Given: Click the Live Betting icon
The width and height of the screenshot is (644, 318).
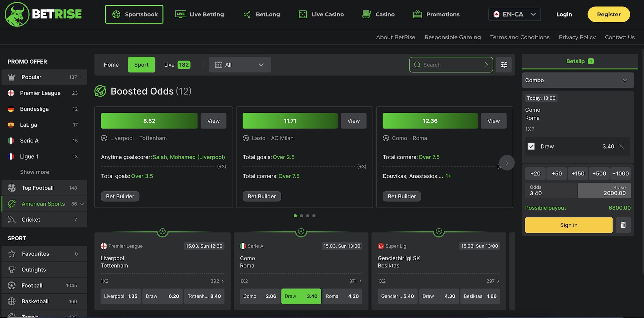Looking at the screenshot, I should 181,14.
